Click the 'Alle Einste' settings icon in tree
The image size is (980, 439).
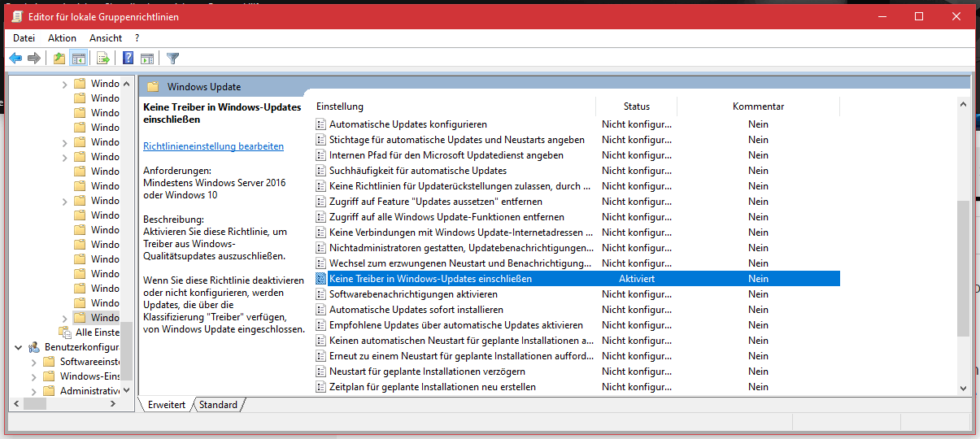[65, 333]
